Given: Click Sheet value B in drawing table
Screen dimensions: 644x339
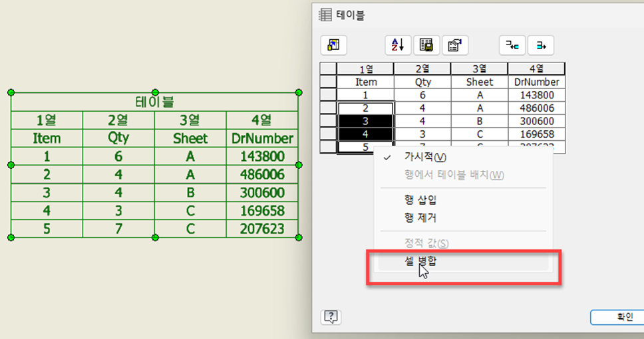Looking at the screenshot, I should 190,193.
